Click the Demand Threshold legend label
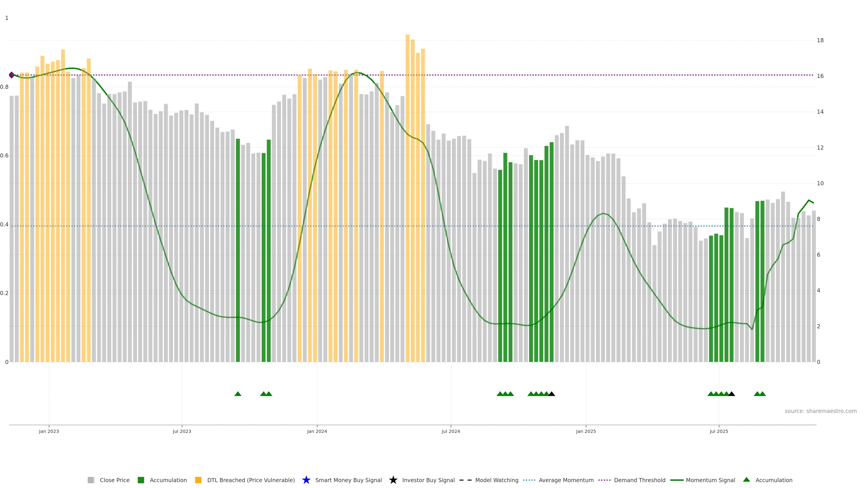The image size is (868, 488). [x=639, y=480]
